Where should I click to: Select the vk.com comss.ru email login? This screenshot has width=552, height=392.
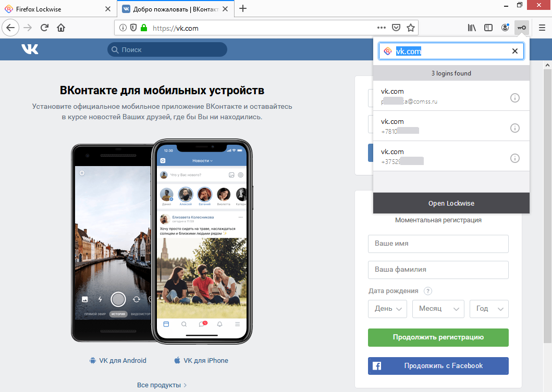point(451,96)
